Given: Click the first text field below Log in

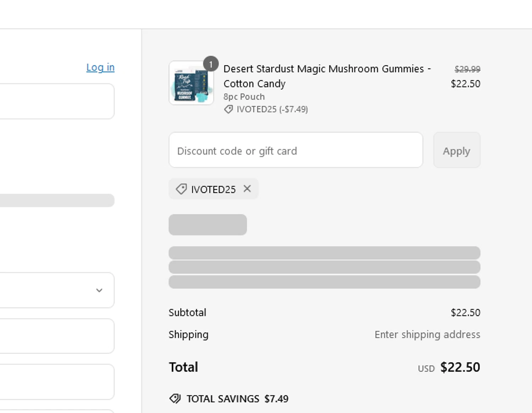Looking at the screenshot, I should 57,101.
